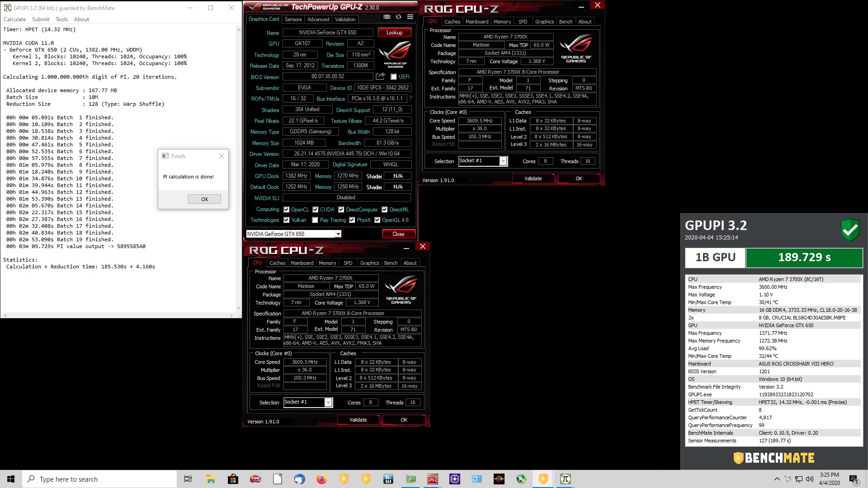Toggle the PhysX checkbox
Image resolution: width=868 pixels, height=488 pixels.
[x=352, y=220]
